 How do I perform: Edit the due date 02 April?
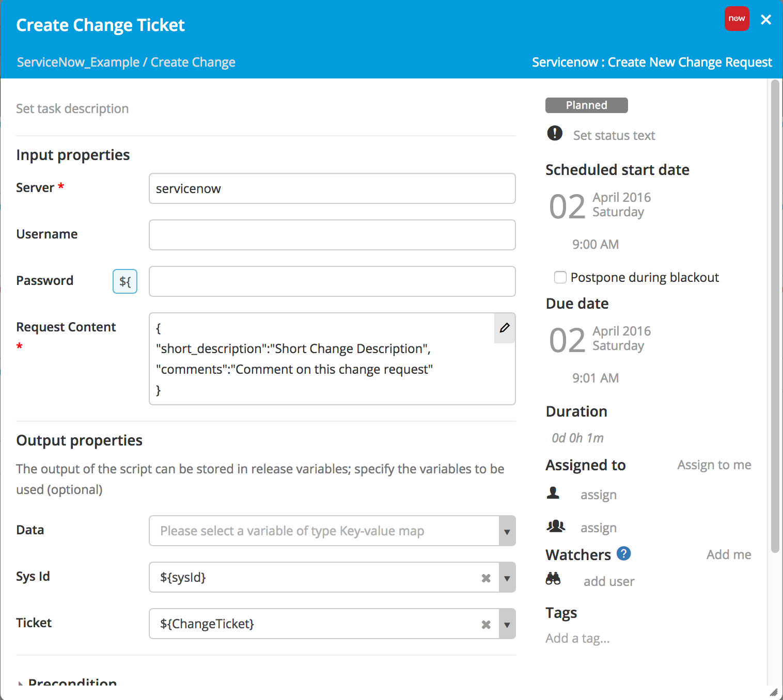coord(600,339)
